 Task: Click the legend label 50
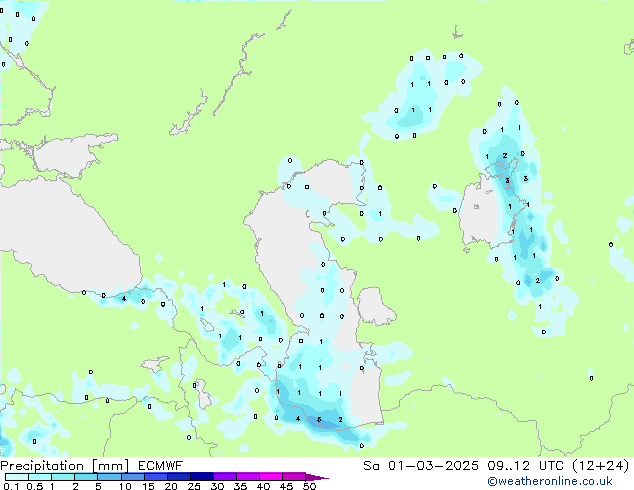[309, 486]
